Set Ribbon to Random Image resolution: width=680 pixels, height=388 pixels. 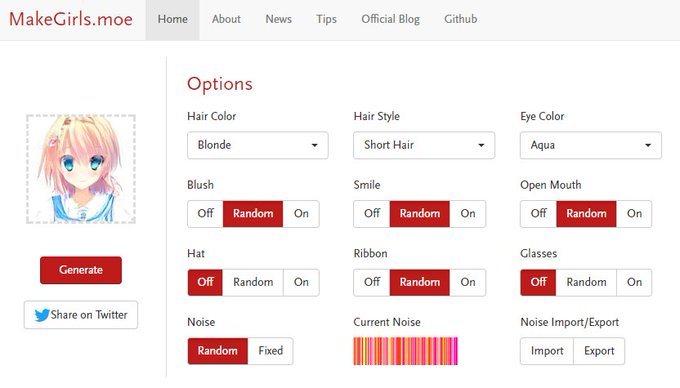tap(419, 282)
